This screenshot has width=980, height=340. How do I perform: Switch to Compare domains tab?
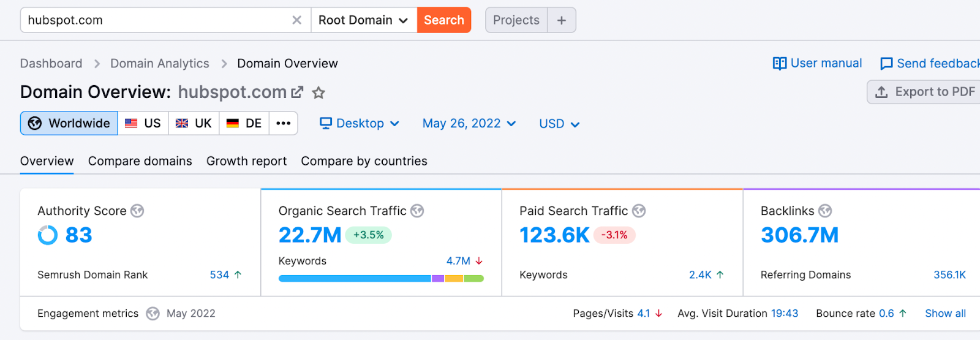(x=140, y=161)
